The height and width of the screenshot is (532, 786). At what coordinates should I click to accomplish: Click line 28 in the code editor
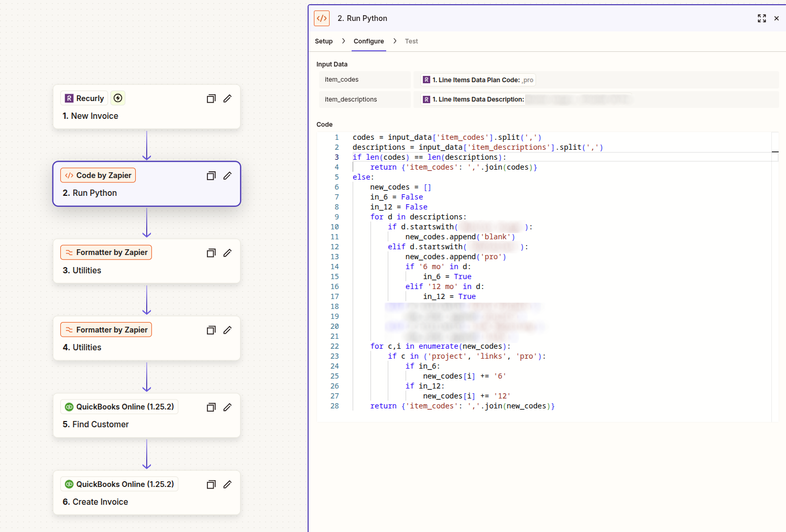[462, 406]
